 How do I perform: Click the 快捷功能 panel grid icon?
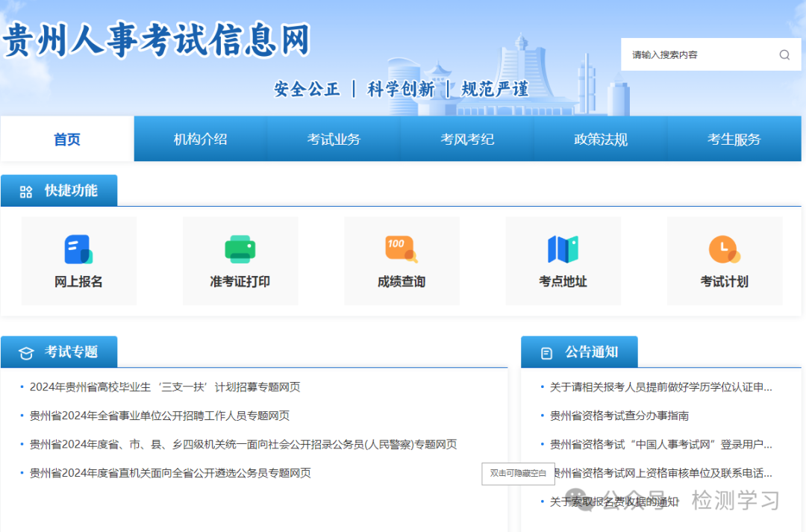(26, 190)
